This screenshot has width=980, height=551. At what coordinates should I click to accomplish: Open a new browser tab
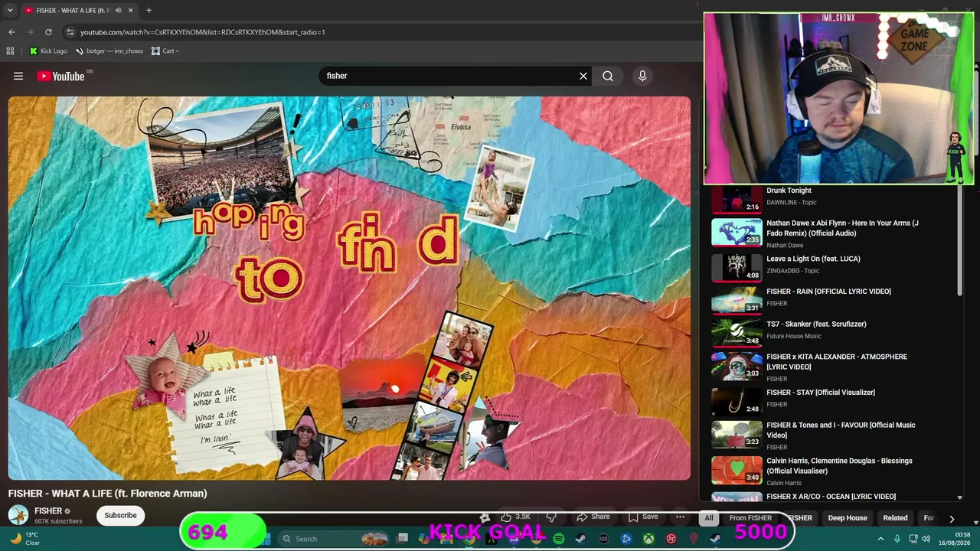(149, 10)
